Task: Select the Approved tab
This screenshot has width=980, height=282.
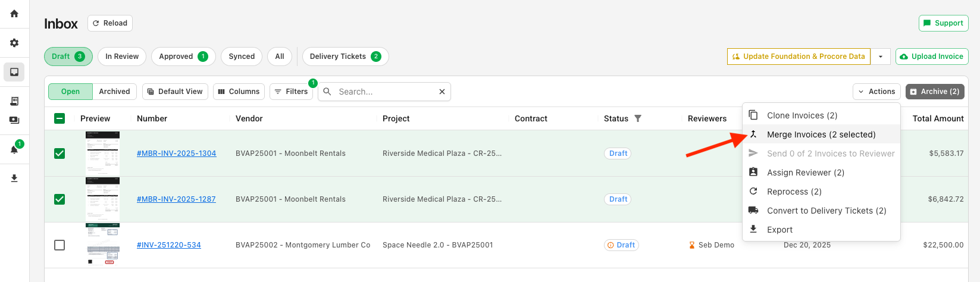Action: [x=183, y=57]
